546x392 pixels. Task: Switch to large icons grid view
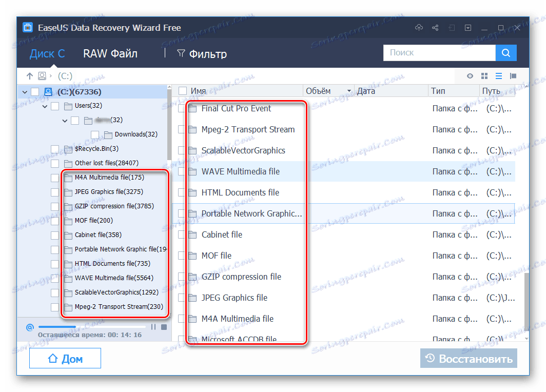(x=484, y=76)
